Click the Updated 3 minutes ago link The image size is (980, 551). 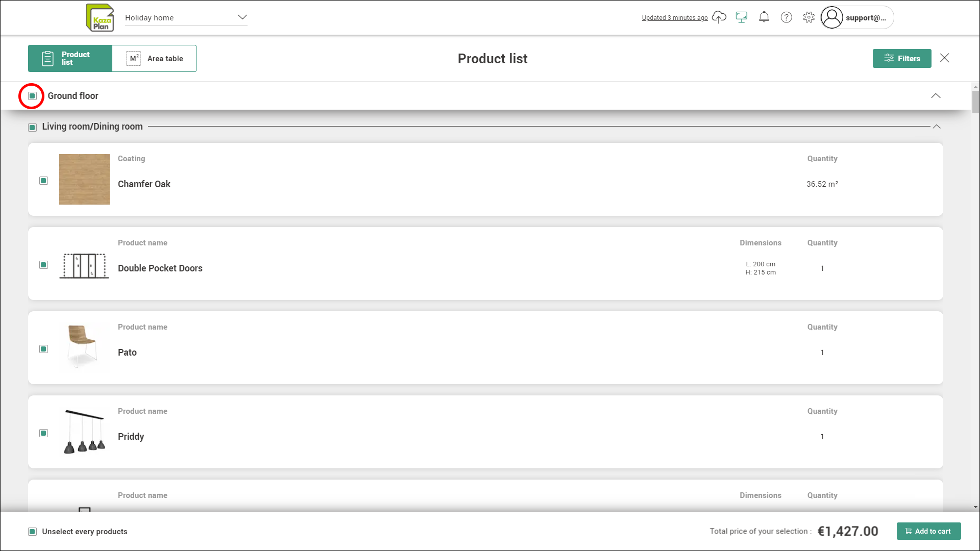[x=674, y=18]
